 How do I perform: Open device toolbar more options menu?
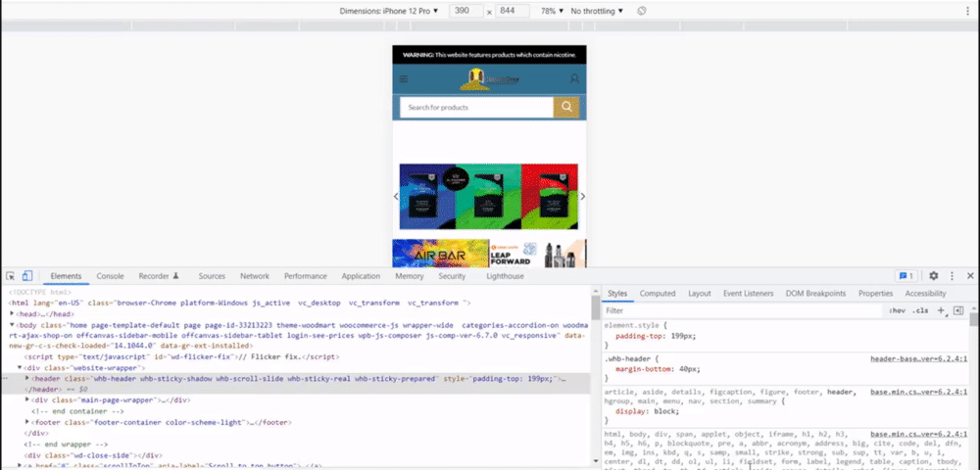pos(967,11)
